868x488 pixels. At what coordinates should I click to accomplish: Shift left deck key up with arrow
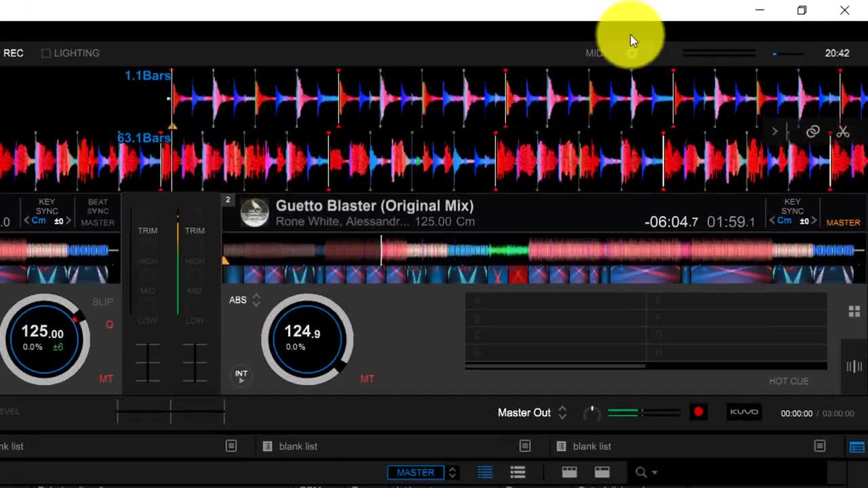(x=68, y=221)
